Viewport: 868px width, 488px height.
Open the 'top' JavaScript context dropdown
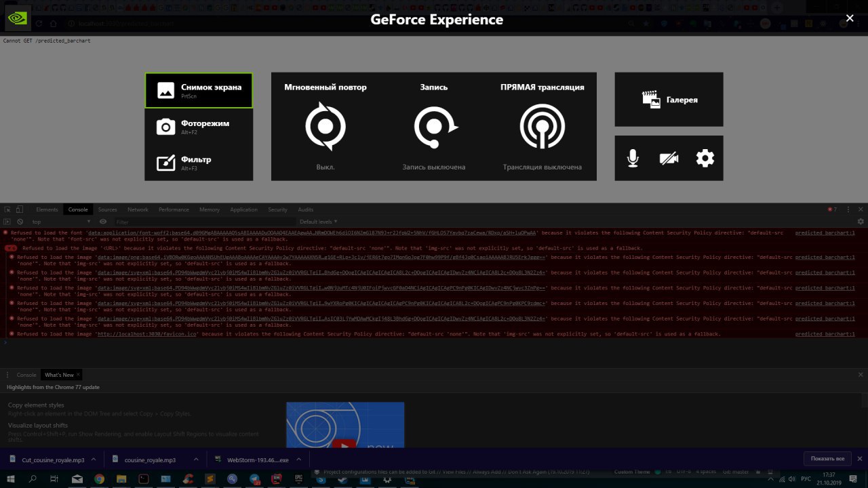coord(61,222)
